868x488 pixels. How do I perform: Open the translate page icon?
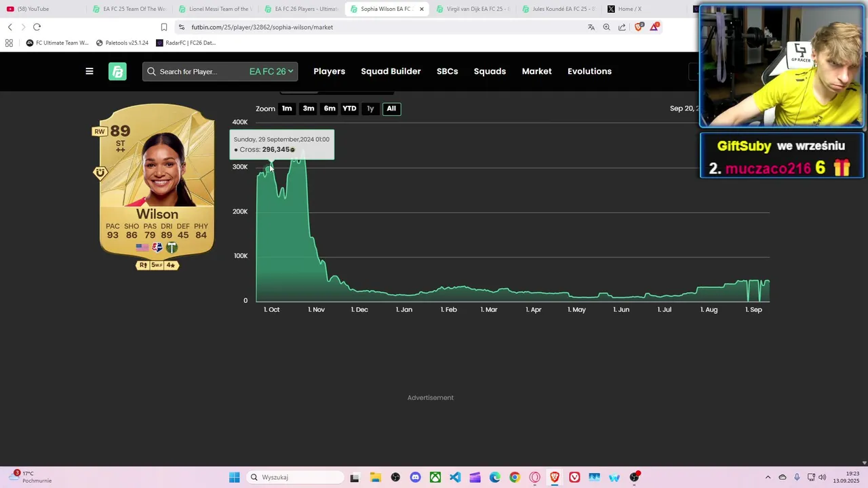pyautogui.click(x=591, y=27)
